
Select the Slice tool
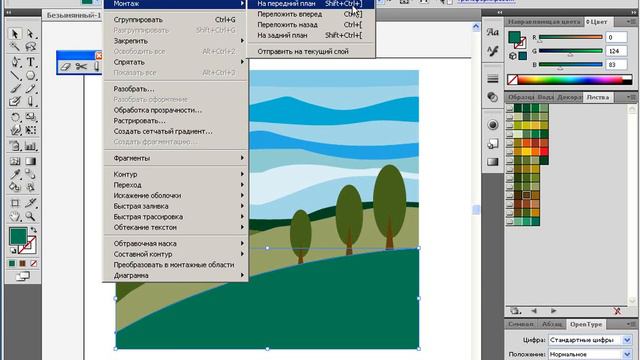(30, 203)
